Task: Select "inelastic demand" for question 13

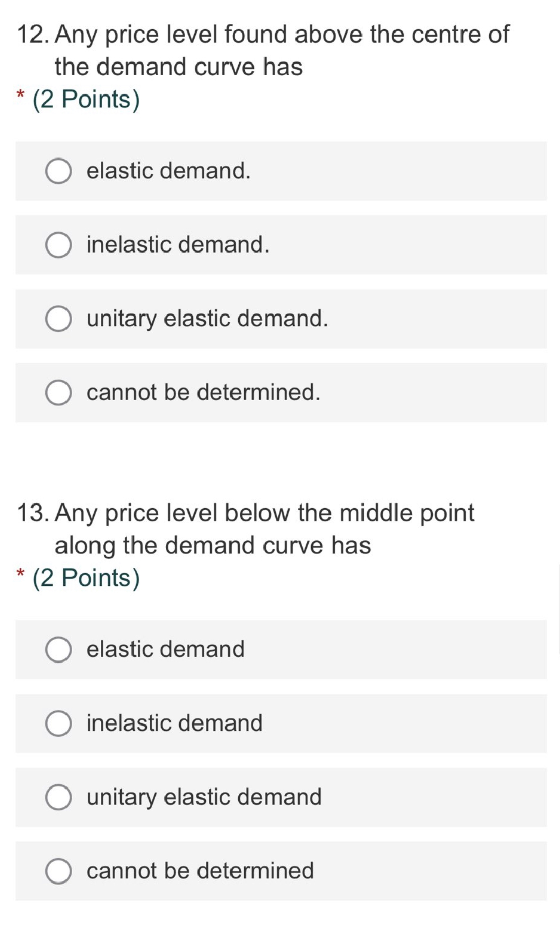Action: point(58,723)
